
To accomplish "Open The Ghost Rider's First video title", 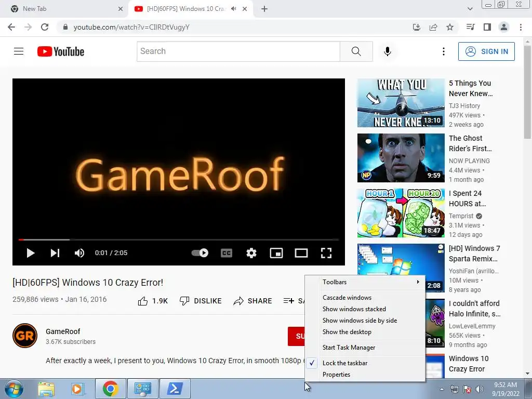I will pyautogui.click(x=470, y=143).
